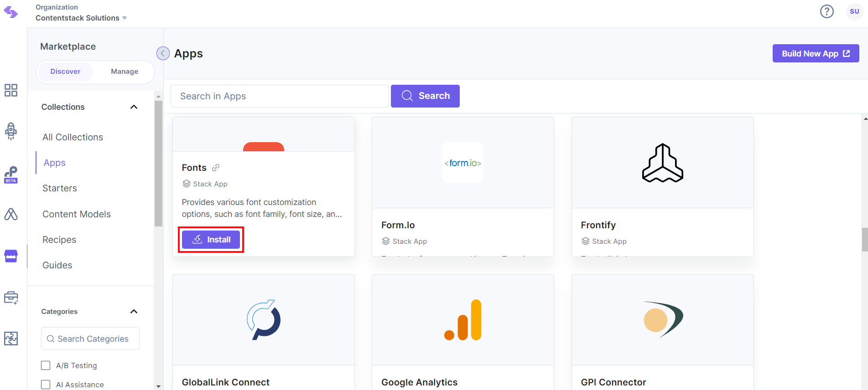Select Content Models in the Collections list
This screenshot has width=868, height=390.
point(77,214)
